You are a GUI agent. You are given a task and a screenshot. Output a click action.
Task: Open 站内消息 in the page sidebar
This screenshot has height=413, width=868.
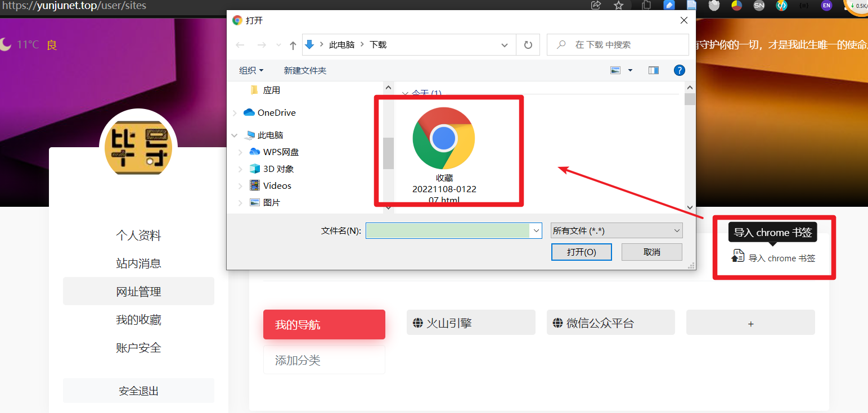click(x=138, y=263)
